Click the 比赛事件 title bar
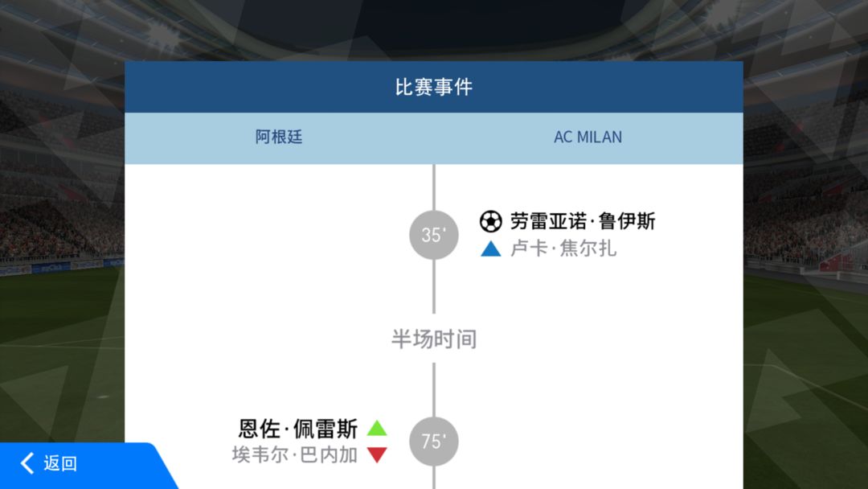This screenshot has height=489, width=868. pos(433,87)
